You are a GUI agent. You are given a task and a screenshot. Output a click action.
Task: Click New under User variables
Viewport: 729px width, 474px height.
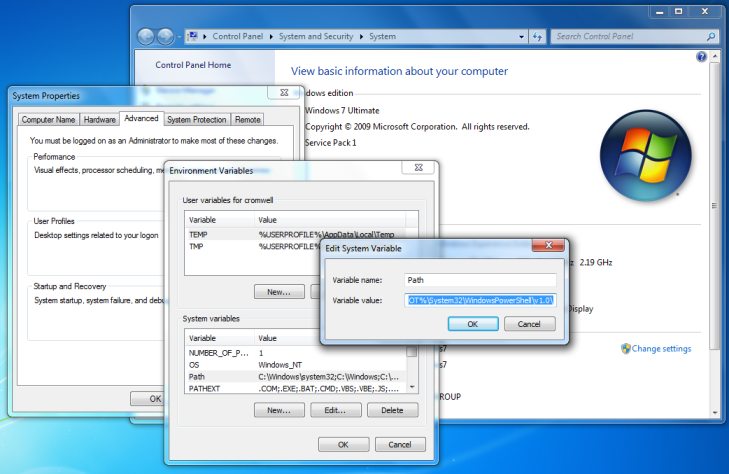click(x=279, y=292)
